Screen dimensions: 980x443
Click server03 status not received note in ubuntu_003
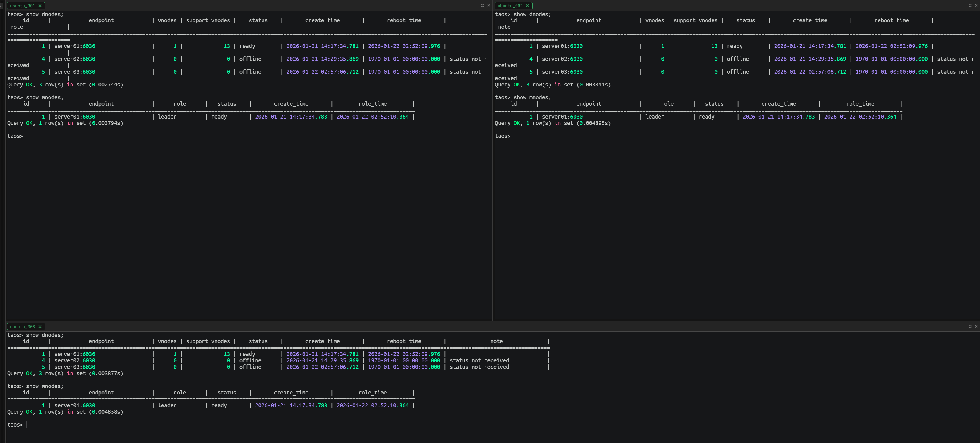point(479,367)
